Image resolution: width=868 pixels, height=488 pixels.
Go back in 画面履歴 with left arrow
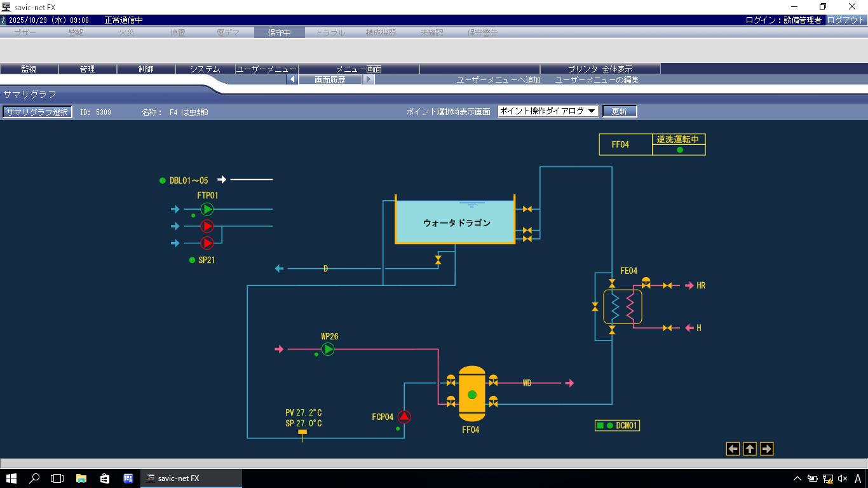(x=292, y=79)
